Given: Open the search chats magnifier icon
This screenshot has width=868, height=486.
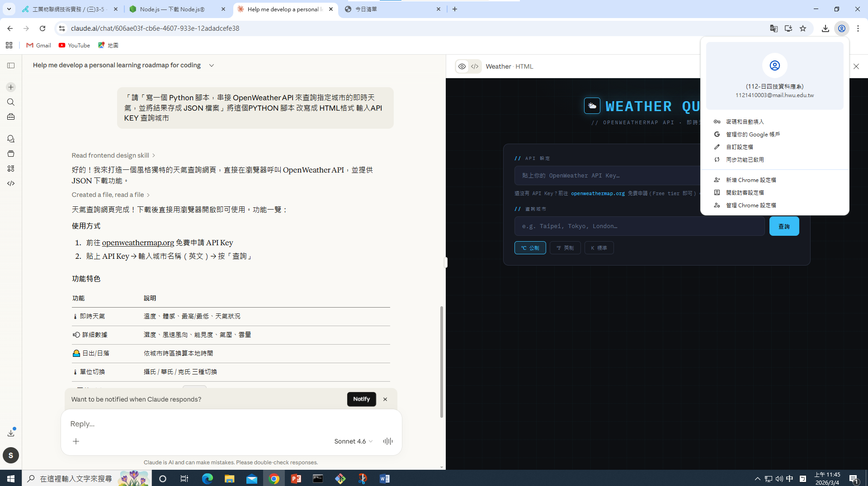Looking at the screenshot, I should (x=11, y=102).
